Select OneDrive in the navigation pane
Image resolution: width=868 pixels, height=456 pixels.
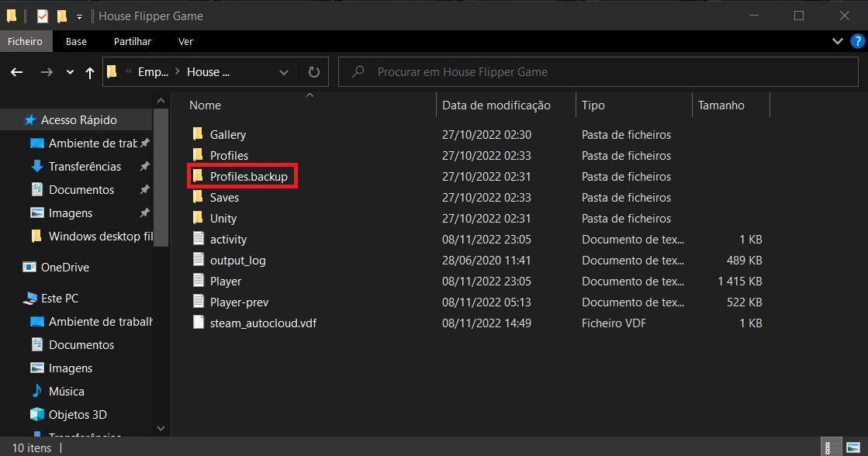pyautogui.click(x=64, y=268)
